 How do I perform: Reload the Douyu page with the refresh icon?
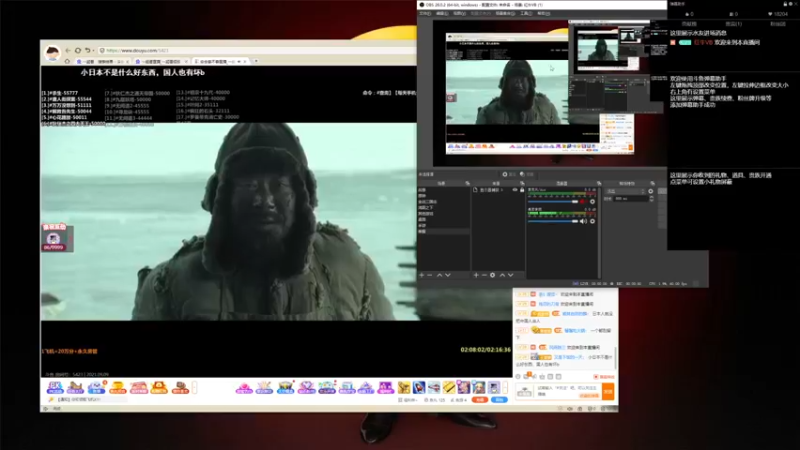click(78, 51)
